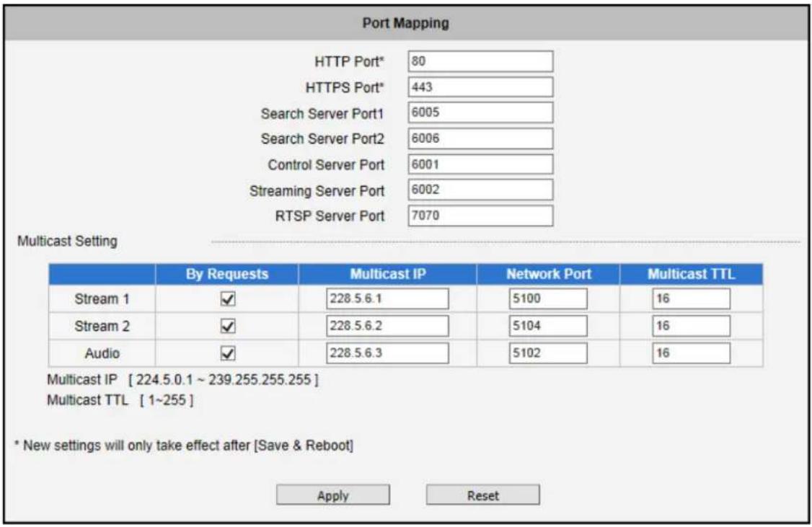
Task: Select the Stream 1 row label
Action: pyautogui.click(x=102, y=298)
